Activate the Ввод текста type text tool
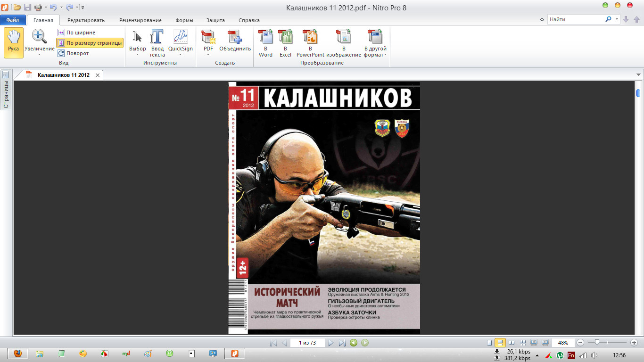Screen dimensions: 644x362 click(157, 43)
